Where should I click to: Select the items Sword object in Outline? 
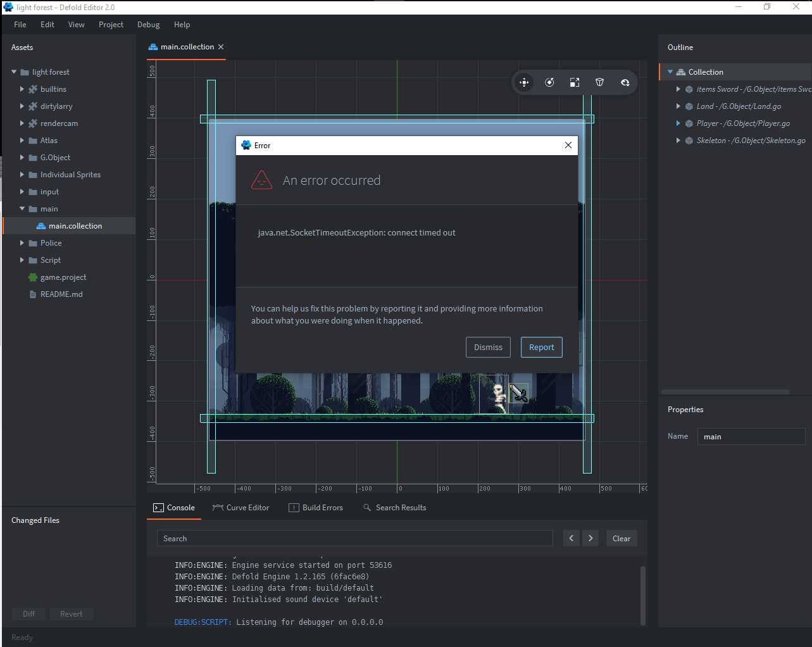747,89
